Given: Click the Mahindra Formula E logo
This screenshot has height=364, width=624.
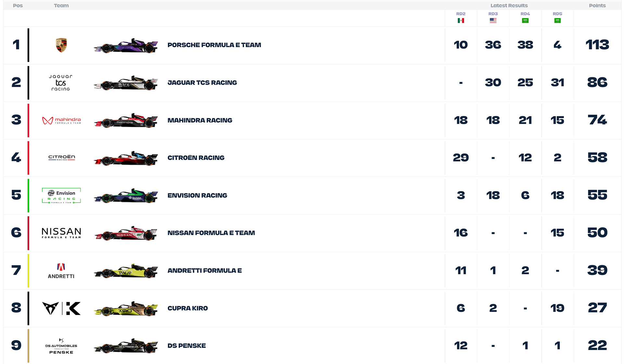Looking at the screenshot, I should coord(61,121).
